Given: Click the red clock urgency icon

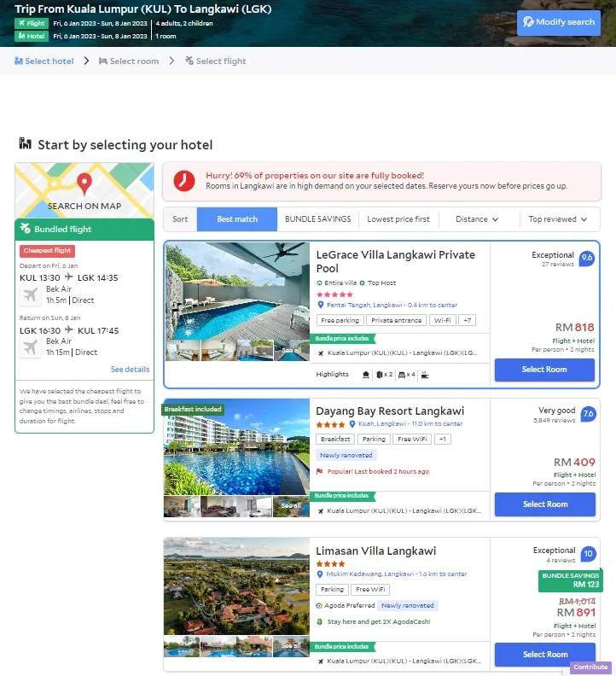Looking at the screenshot, I should 184,181.
